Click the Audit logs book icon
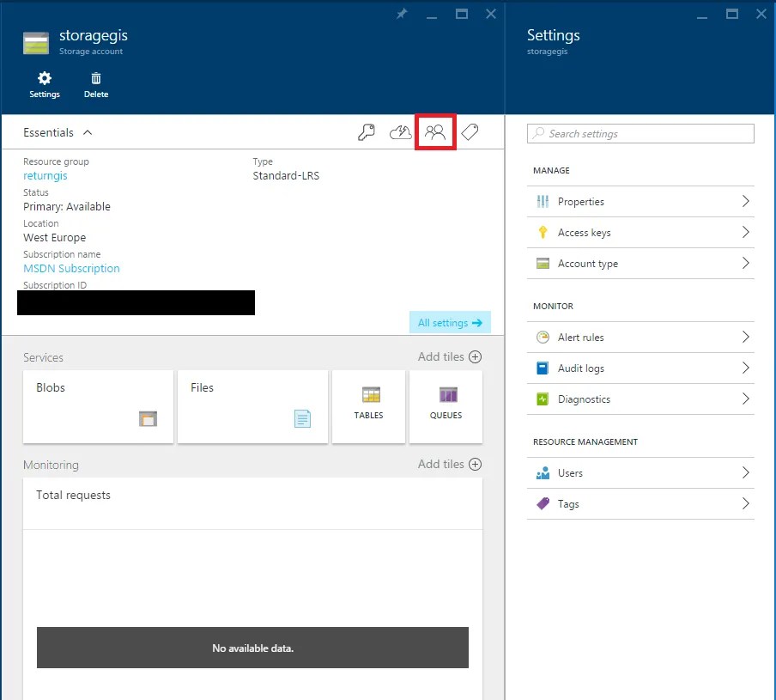 coord(543,368)
